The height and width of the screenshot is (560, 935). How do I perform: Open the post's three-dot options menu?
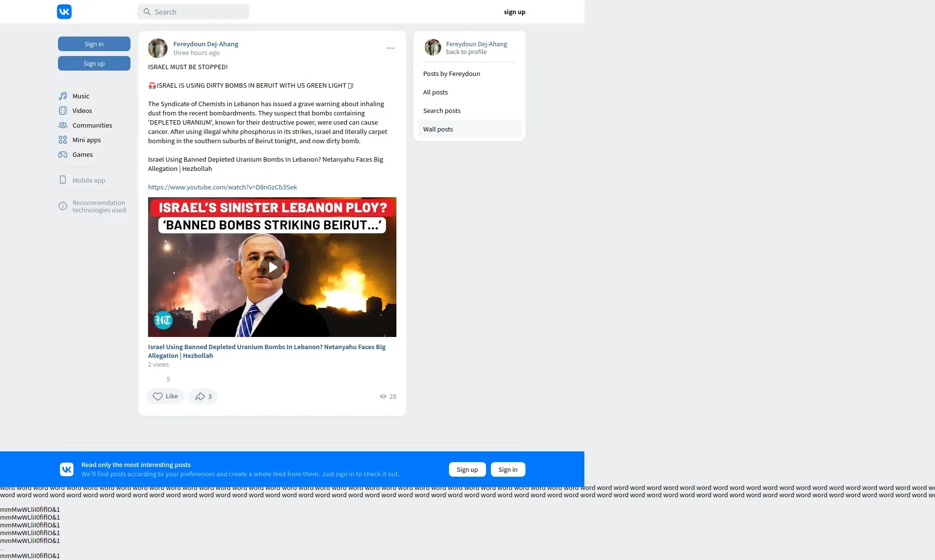391,48
